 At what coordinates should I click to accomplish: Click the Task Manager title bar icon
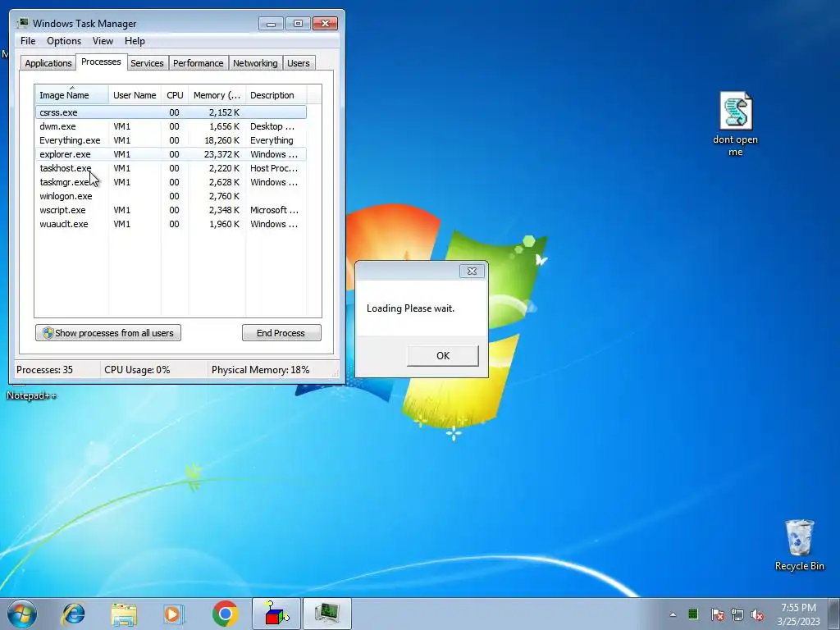point(23,23)
